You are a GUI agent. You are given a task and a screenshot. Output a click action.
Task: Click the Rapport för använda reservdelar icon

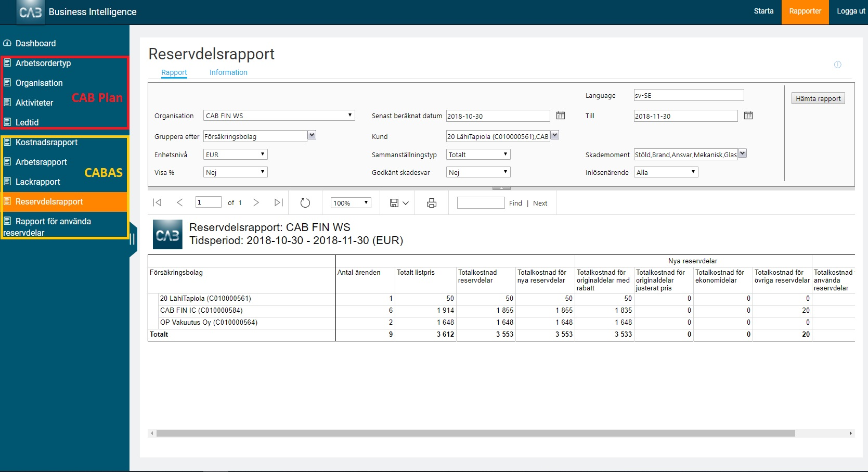(x=7, y=221)
